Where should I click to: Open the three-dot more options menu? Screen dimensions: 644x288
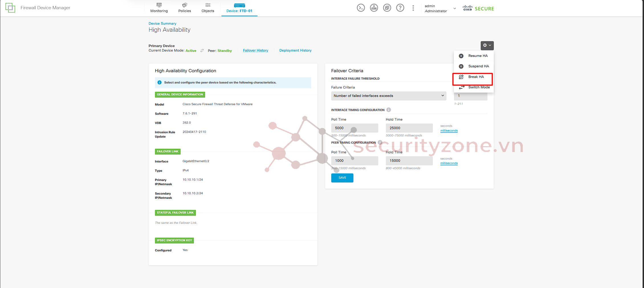[x=413, y=8]
